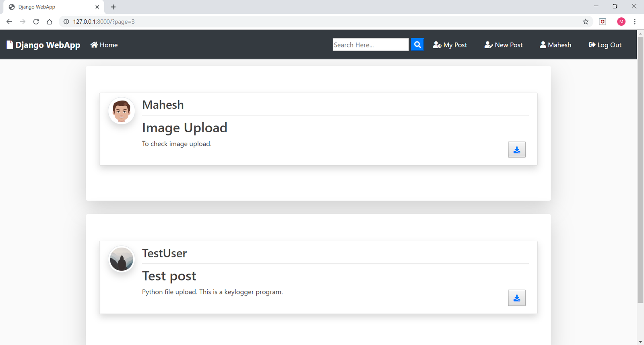Open Chrome profile avatar M
Image resolution: width=644 pixels, height=345 pixels.
tap(621, 22)
